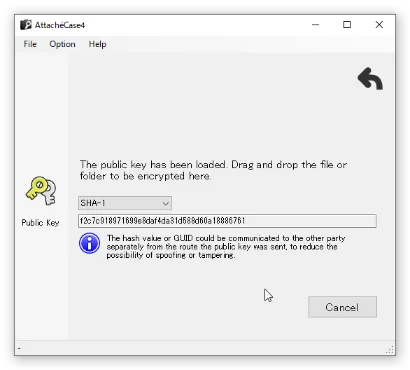Open the Option menu
This screenshot has width=410, height=370.
[62, 44]
